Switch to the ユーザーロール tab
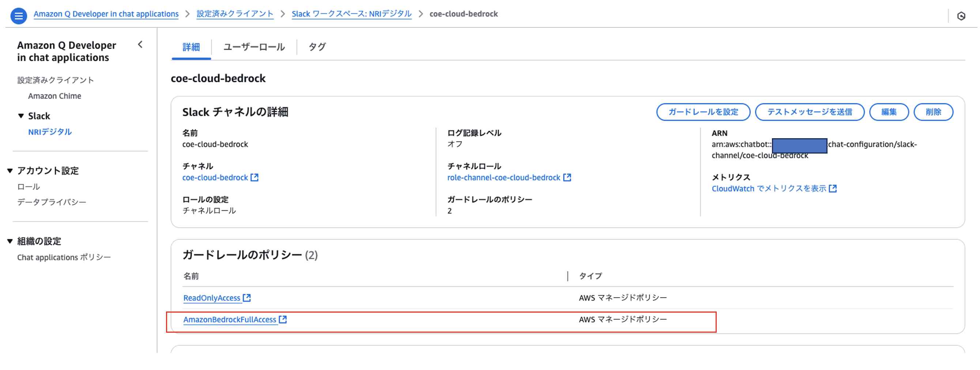 tap(254, 47)
